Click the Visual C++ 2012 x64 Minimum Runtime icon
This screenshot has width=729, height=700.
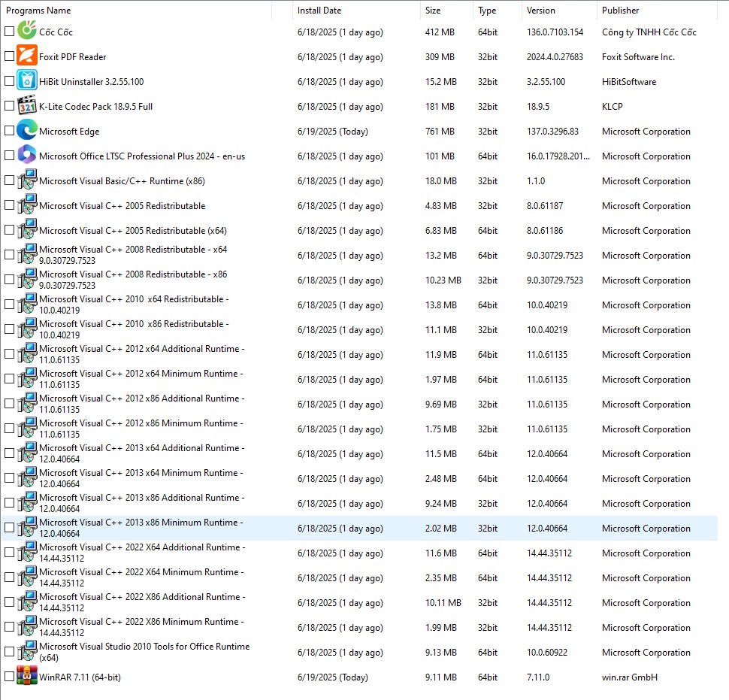pos(27,377)
